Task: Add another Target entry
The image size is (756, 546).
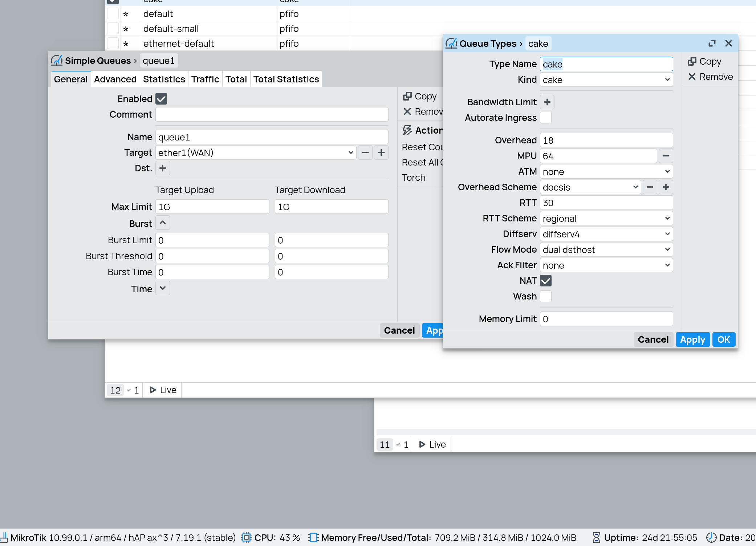Action: 381,152
